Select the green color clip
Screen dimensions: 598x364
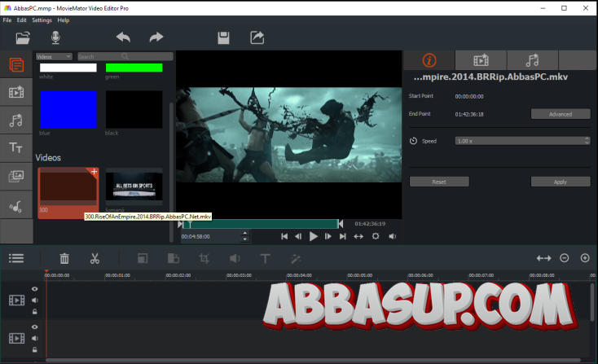pos(134,68)
